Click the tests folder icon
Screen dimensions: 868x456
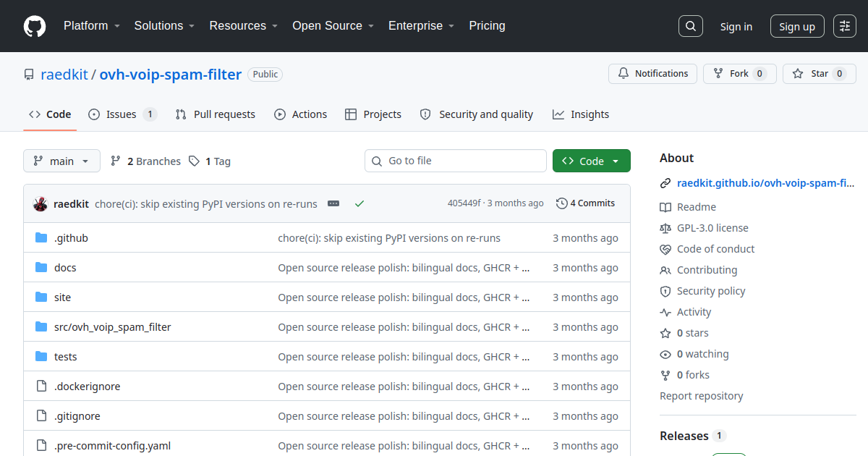click(x=41, y=357)
